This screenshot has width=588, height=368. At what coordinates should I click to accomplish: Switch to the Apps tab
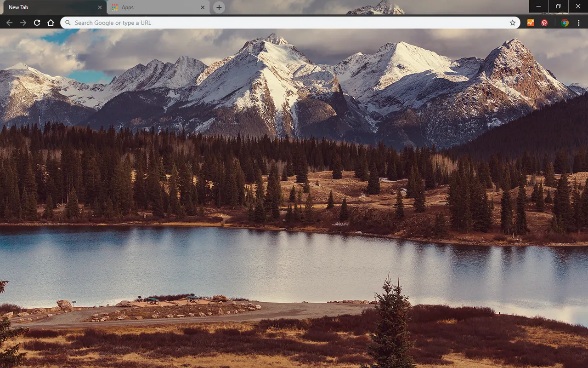(x=158, y=7)
